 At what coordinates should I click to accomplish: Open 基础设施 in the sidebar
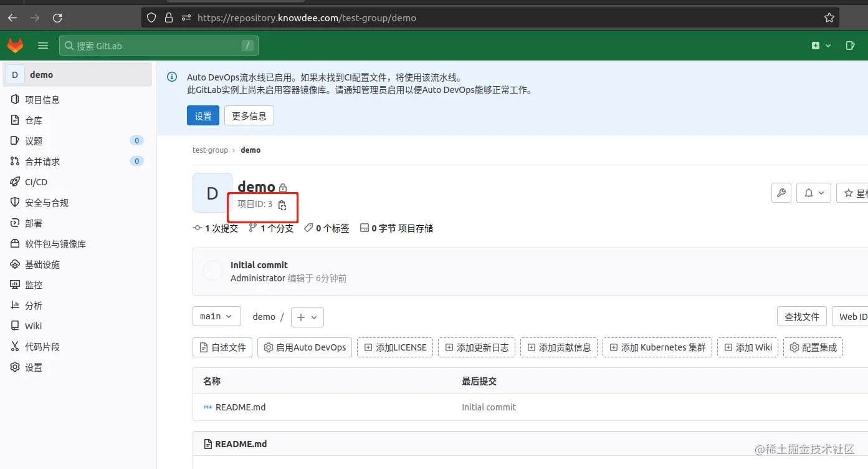(78, 264)
